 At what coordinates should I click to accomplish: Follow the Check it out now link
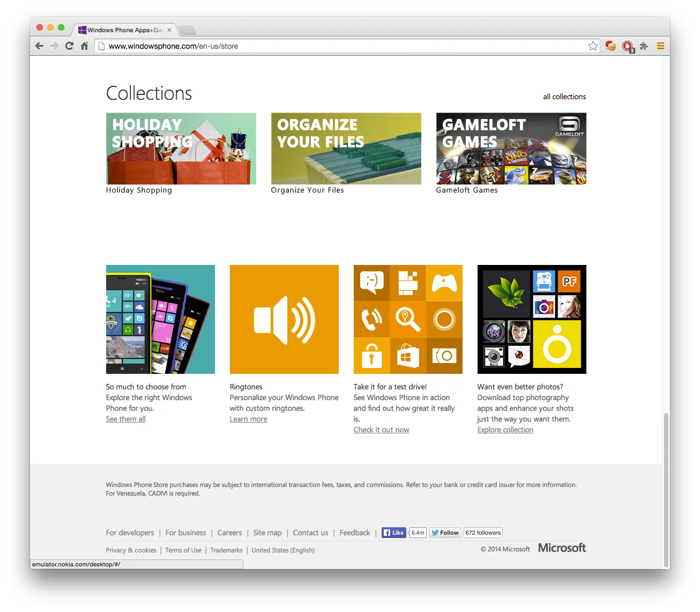click(x=381, y=430)
